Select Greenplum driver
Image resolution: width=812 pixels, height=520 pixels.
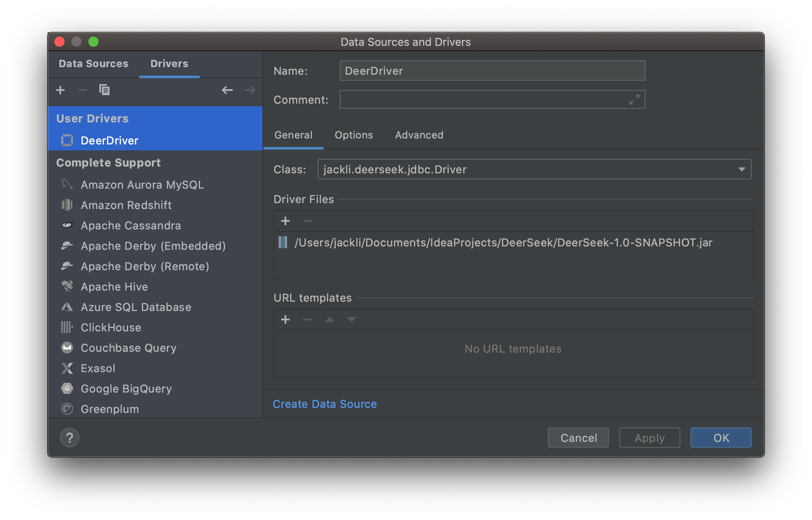[155, 408]
